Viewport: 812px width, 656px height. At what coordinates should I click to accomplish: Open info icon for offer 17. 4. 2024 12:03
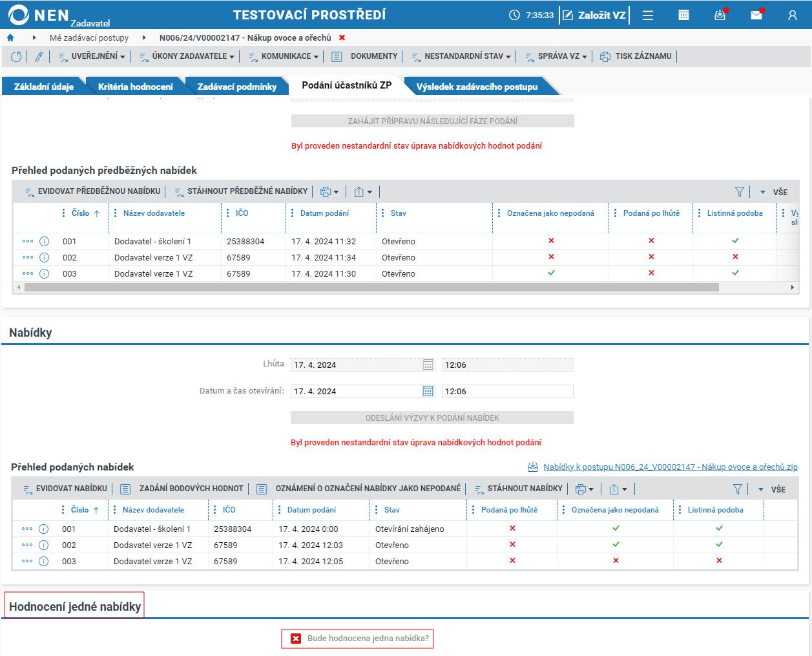[44, 545]
